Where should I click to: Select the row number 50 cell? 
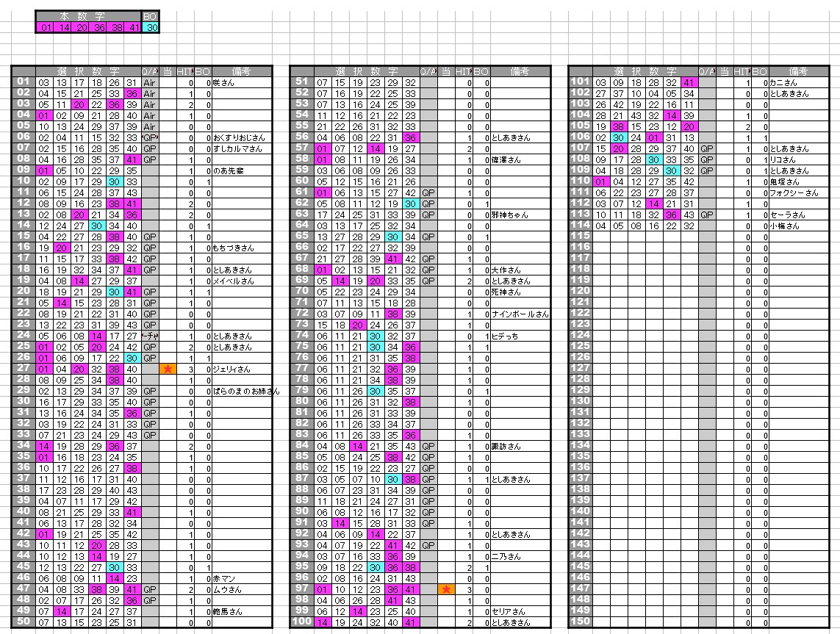point(24,622)
